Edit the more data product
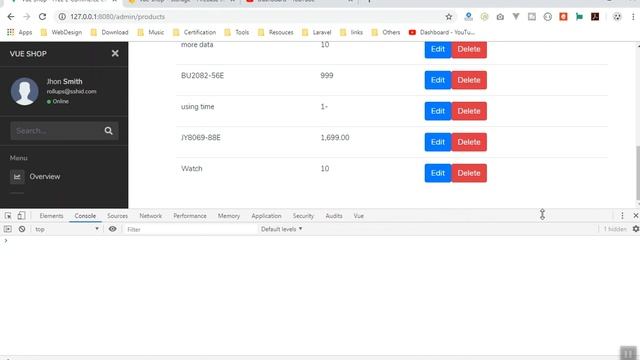This screenshot has width=640, height=360. (x=438, y=49)
